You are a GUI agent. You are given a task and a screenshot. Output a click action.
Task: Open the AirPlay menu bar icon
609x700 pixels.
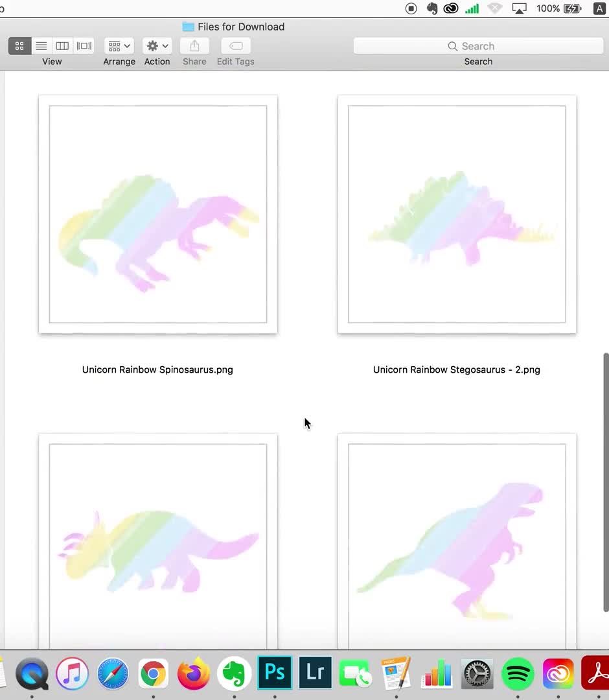518,8
